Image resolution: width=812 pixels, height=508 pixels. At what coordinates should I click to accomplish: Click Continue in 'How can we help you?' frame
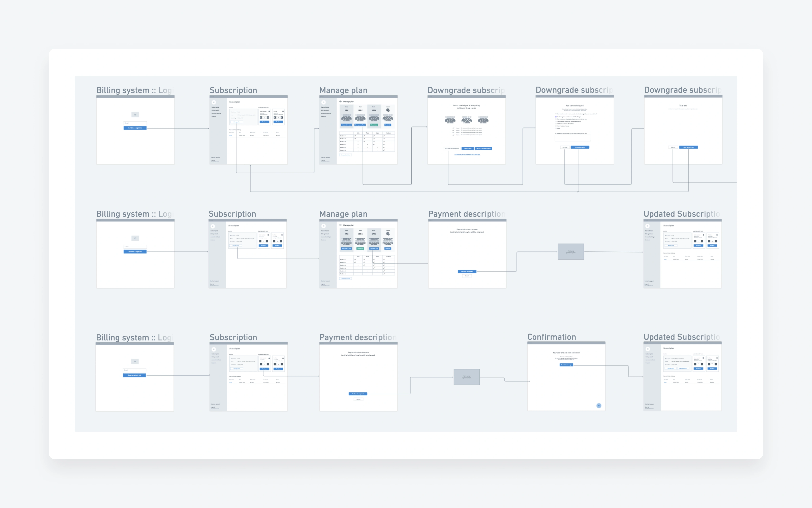(565, 147)
